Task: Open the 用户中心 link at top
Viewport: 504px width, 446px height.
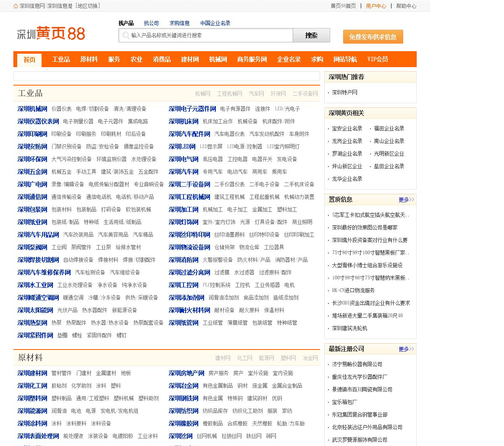Action: 376,6
